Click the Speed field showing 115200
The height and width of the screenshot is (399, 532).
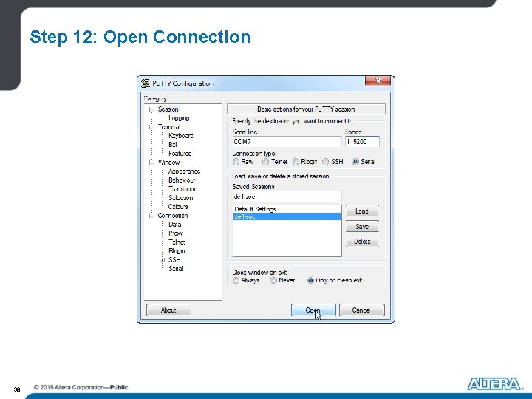tap(362, 142)
